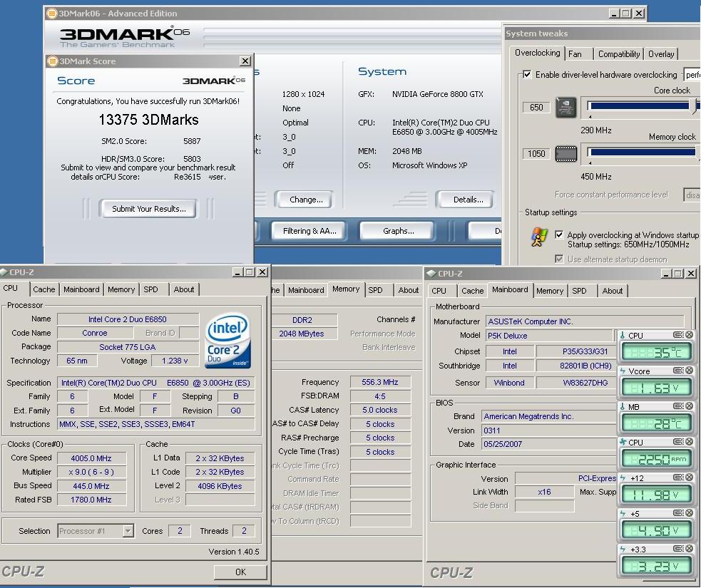Close the +12 voltage monitor
The height and width of the screenshot is (588, 701).
coord(690,478)
